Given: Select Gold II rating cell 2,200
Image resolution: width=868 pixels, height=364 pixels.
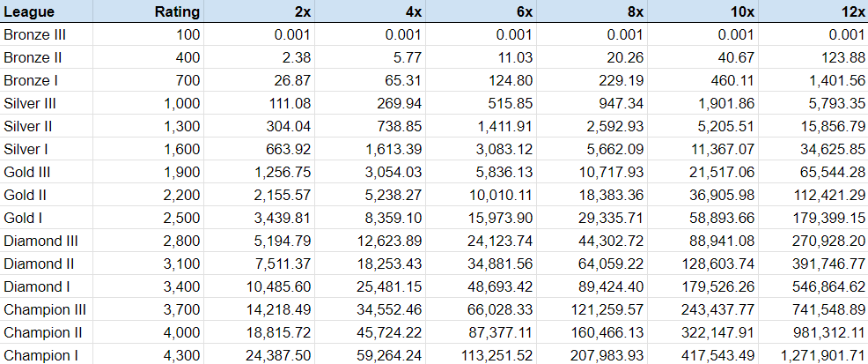Looking at the screenshot, I should (x=180, y=195).
